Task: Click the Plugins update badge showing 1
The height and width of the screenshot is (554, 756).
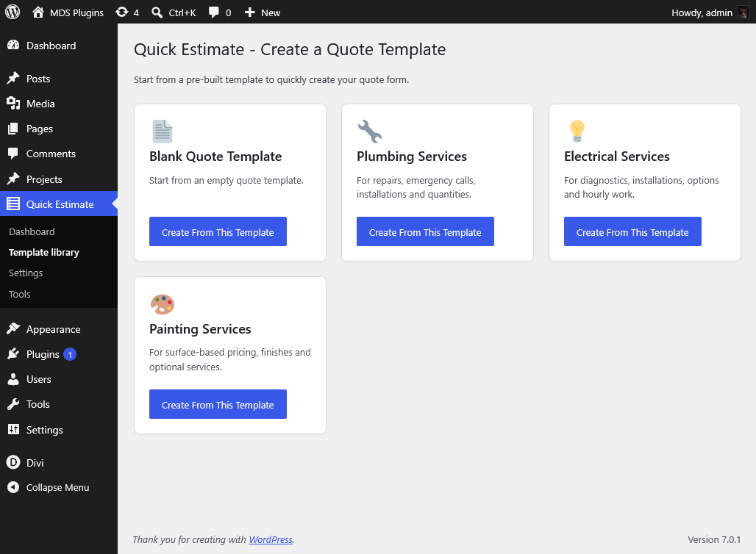Action: 70,355
